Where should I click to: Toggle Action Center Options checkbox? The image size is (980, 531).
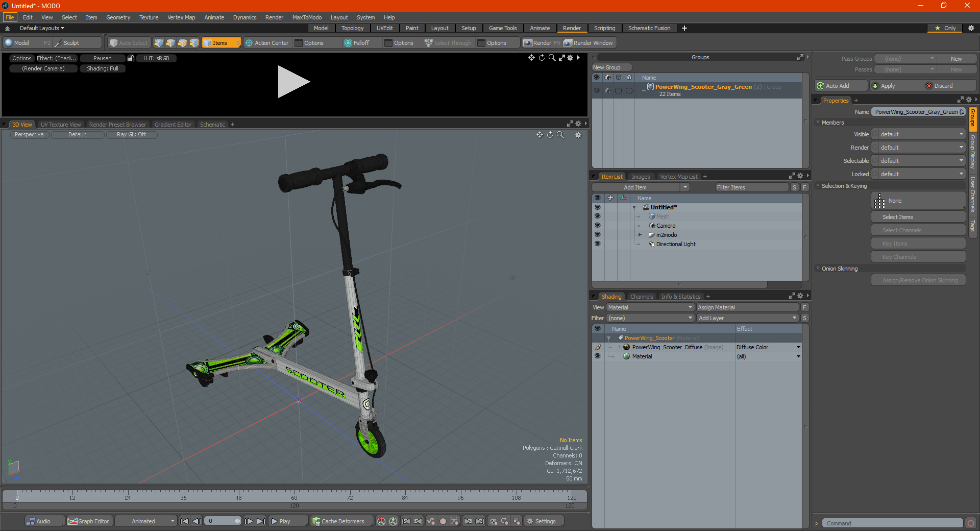(x=299, y=43)
